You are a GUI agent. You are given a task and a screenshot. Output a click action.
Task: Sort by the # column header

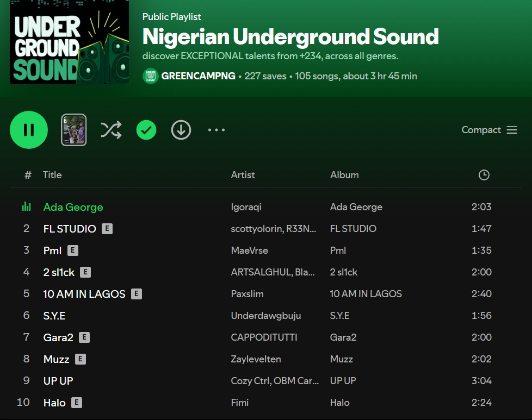28,175
